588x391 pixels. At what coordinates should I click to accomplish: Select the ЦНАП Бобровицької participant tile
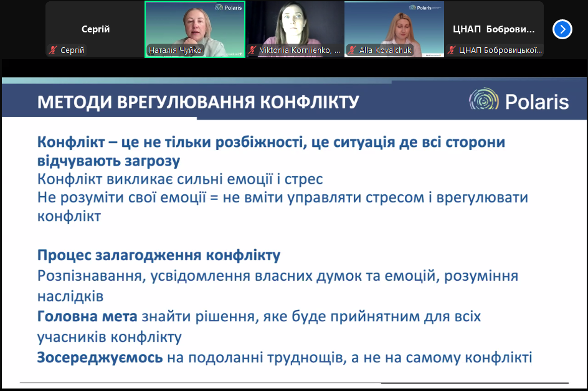494,29
